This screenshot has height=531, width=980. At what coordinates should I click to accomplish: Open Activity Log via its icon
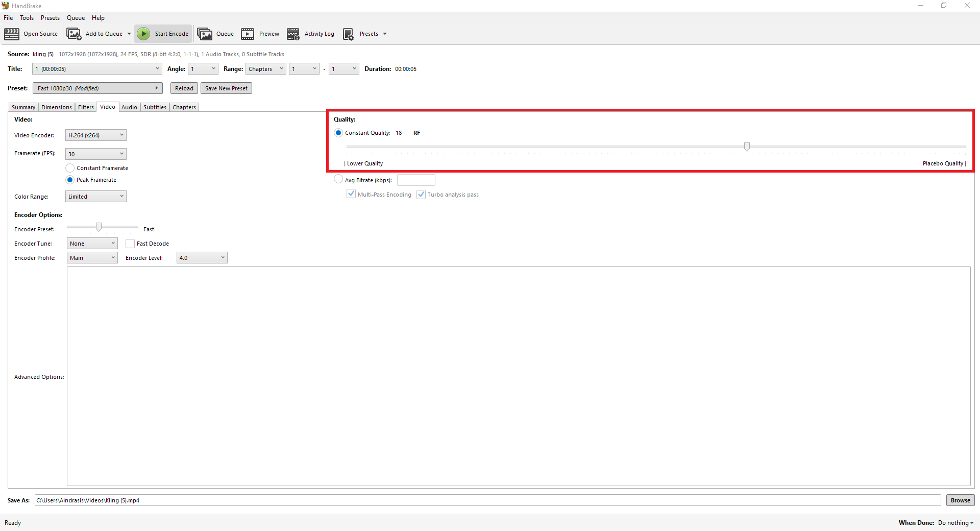pos(293,34)
